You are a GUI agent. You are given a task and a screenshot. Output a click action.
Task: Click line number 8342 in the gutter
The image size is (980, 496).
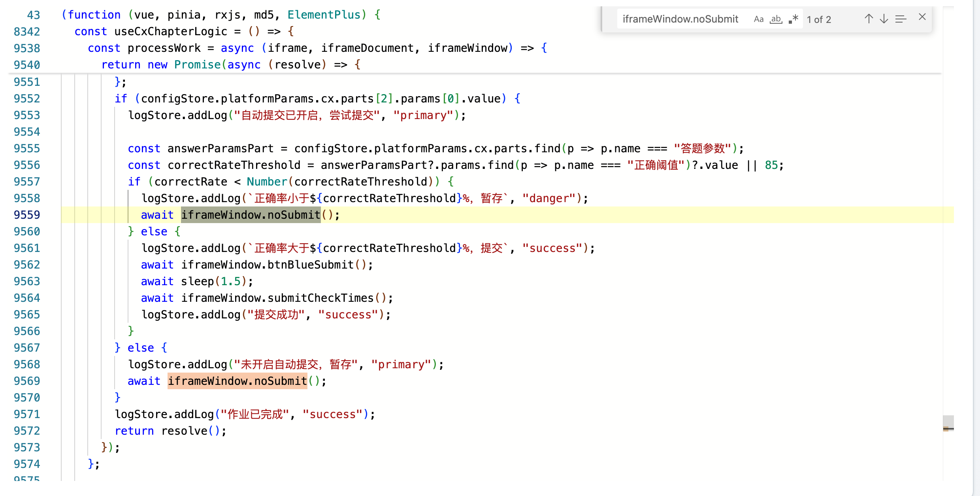click(x=27, y=31)
